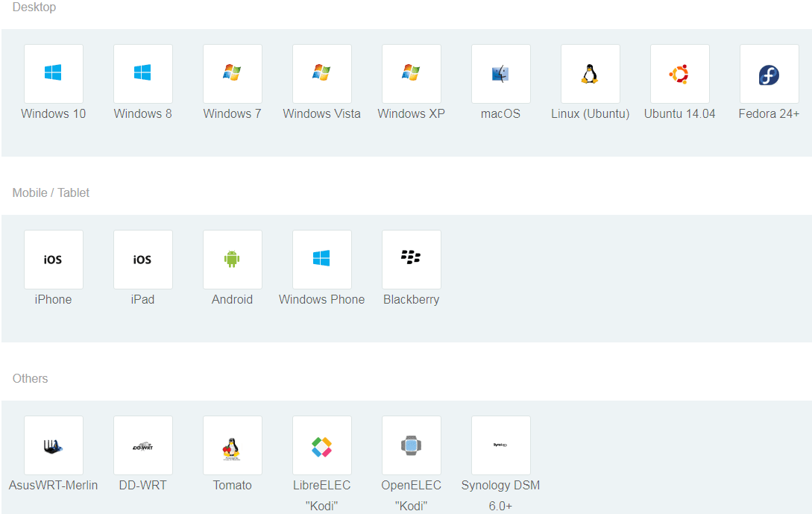
Task: Select the 'Ubuntu 14.04' label
Action: pyautogui.click(x=680, y=113)
